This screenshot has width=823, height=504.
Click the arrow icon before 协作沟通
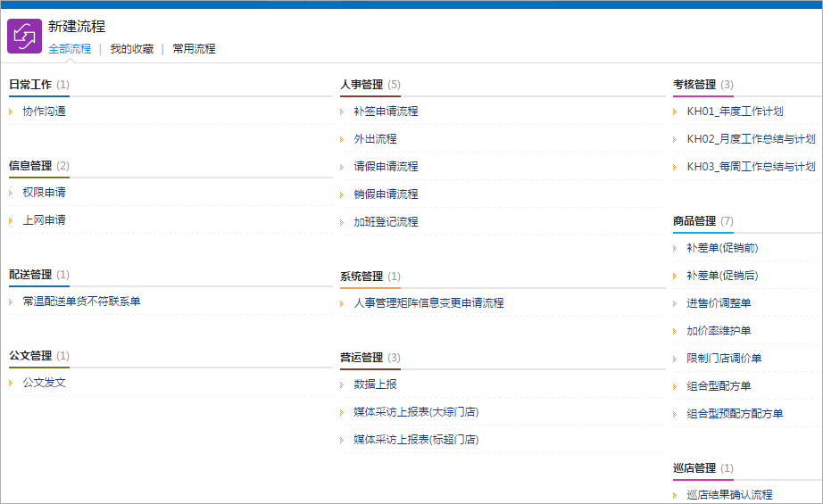pyautogui.click(x=11, y=112)
